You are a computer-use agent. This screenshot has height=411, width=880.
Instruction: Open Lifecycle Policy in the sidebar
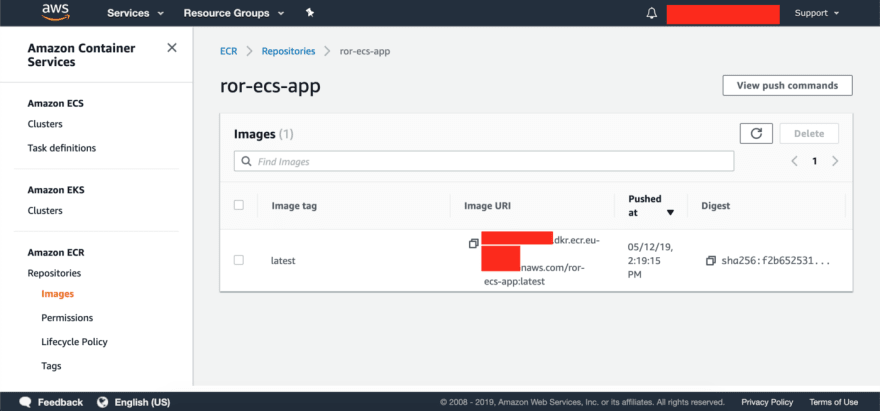coord(74,342)
